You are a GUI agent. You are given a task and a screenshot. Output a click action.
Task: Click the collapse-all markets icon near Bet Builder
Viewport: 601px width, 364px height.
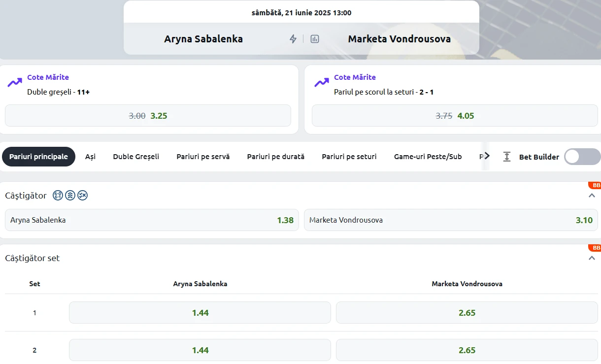point(506,157)
